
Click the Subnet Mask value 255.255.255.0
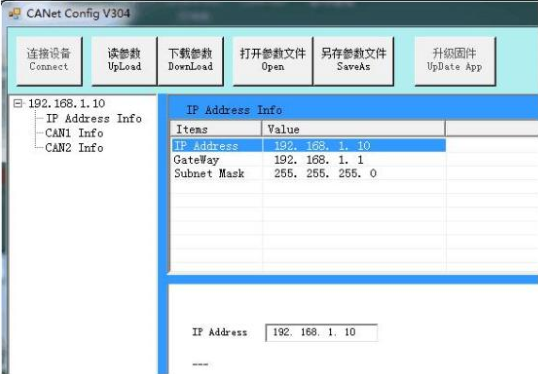tap(325, 173)
